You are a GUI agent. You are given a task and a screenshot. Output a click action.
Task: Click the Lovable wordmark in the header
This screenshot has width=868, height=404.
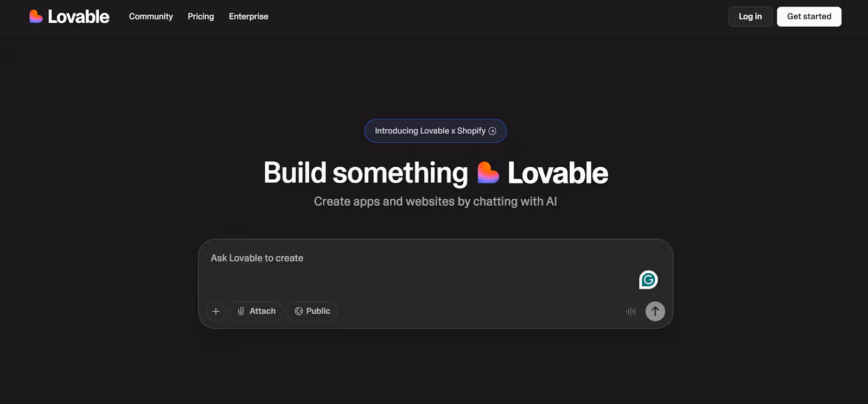point(79,16)
